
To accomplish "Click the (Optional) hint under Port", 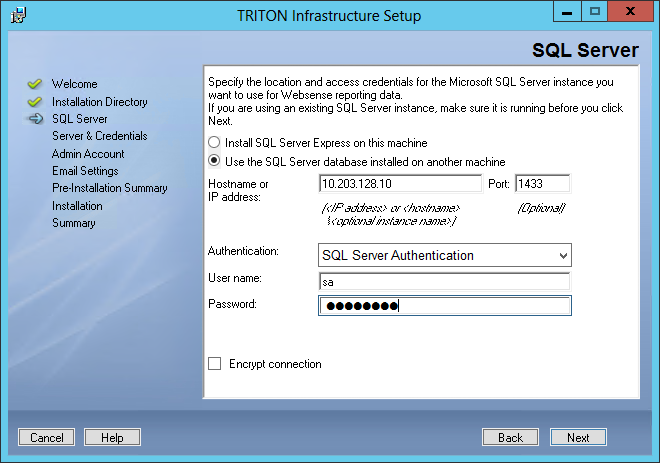I will (541, 208).
